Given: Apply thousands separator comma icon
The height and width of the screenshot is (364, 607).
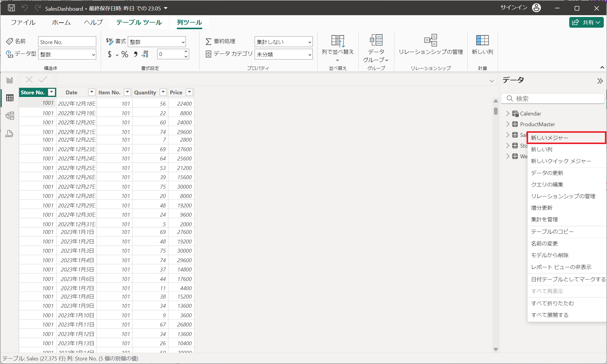Looking at the screenshot, I should point(136,54).
